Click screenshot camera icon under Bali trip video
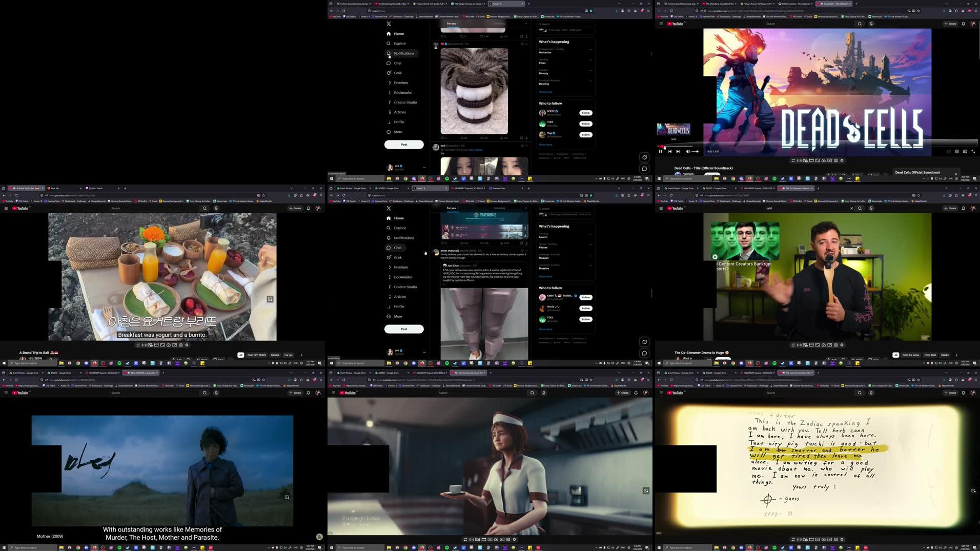The height and width of the screenshot is (551, 980). 180,345
